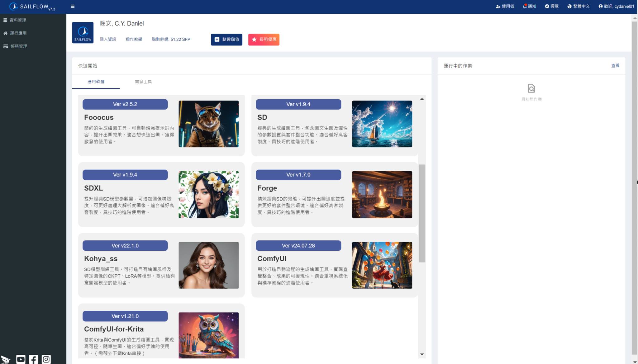Screen dimensions: 638x364
Task: Launch ComfyUI-for-Krita Ver v1.21.0 button
Action: (x=125, y=316)
